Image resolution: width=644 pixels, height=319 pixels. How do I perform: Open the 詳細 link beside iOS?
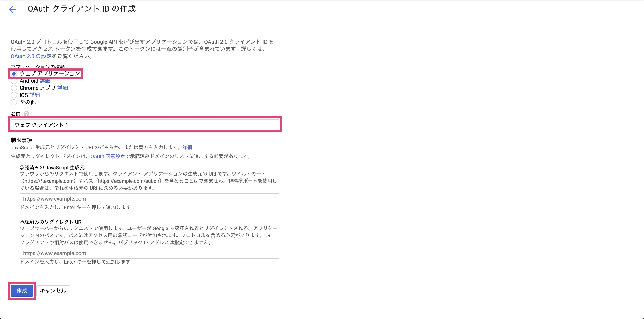(34, 95)
